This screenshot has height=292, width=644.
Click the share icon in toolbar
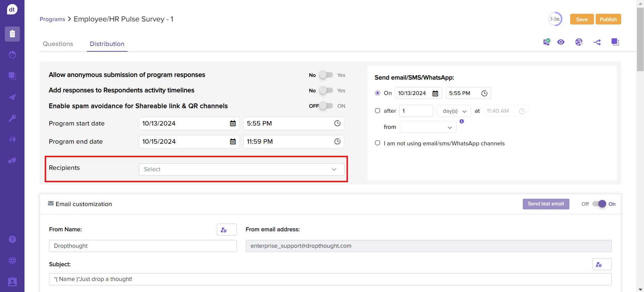tap(597, 42)
